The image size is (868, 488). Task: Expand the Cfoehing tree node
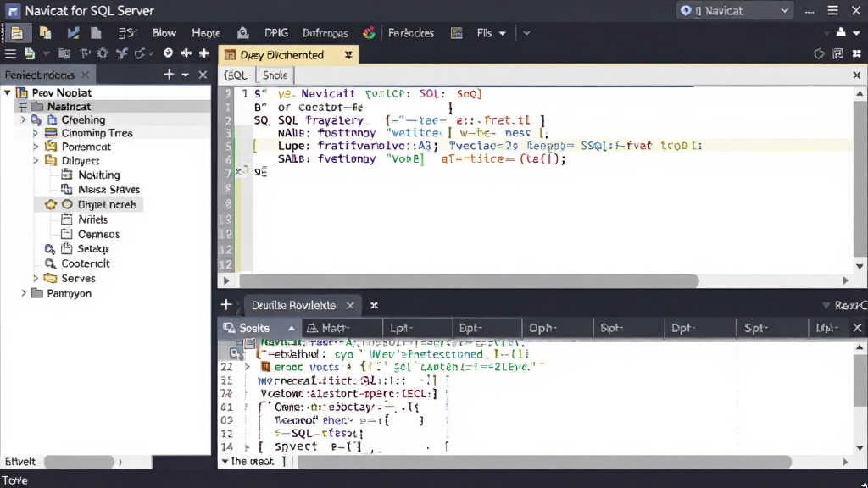(x=23, y=119)
